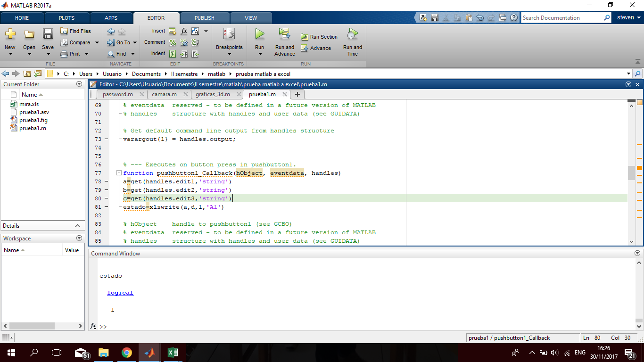
Task: Click the New file plus icon
Action: coord(10,34)
